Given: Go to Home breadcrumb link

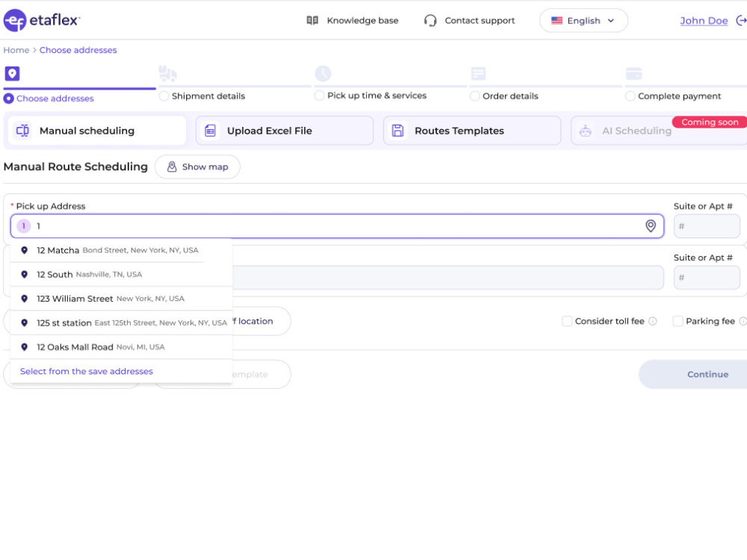Looking at the screenshot, I should (x=16, y=50).
